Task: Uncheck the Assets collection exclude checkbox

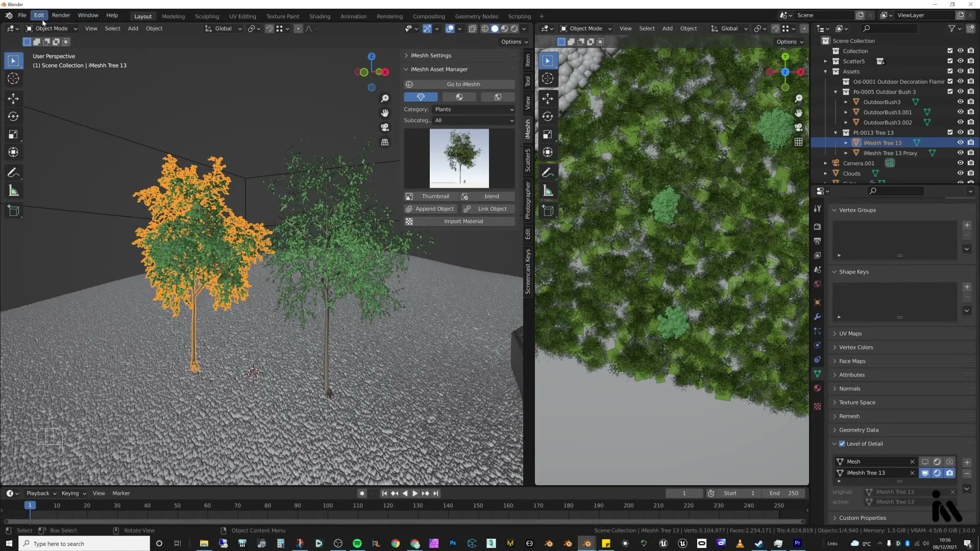Action: tap(950, 71)
